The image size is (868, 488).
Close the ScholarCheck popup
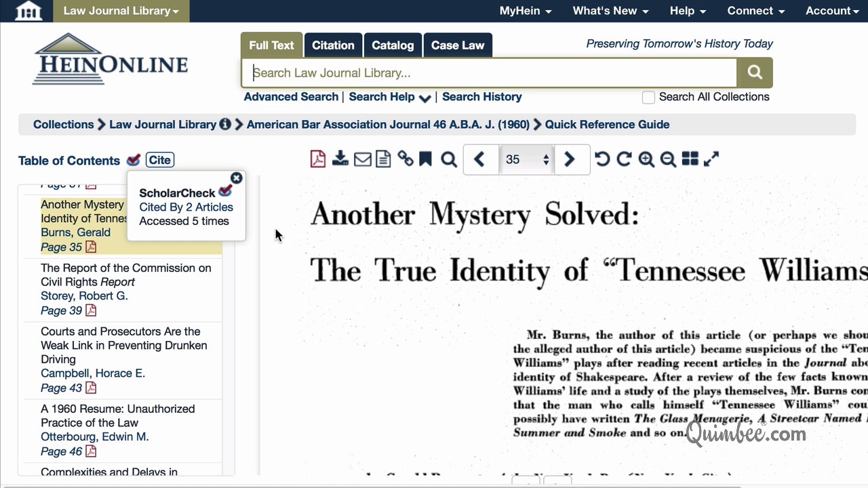[x=236, y=178]
